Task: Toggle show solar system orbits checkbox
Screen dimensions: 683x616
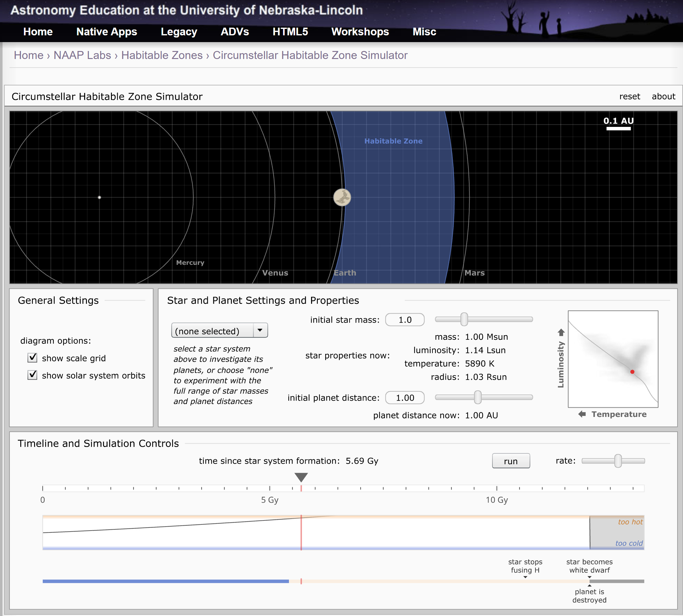Action: coord(33,375)
